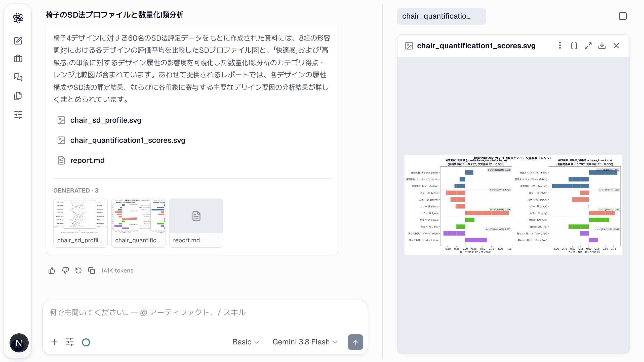Screen dimensions: 644x362
Task: Close the artifact preview panel
Action: (616, 46)
